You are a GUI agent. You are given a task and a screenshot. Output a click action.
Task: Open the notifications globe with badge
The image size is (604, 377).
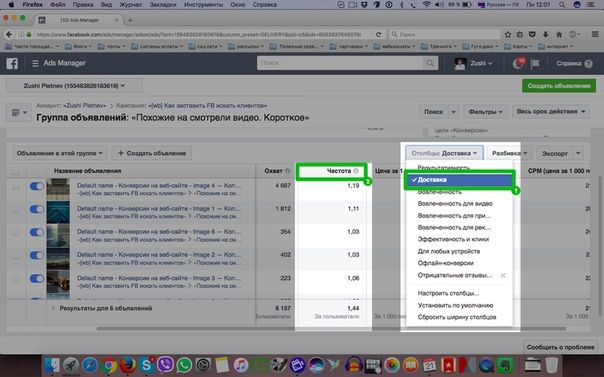click(x=518, y=63)
